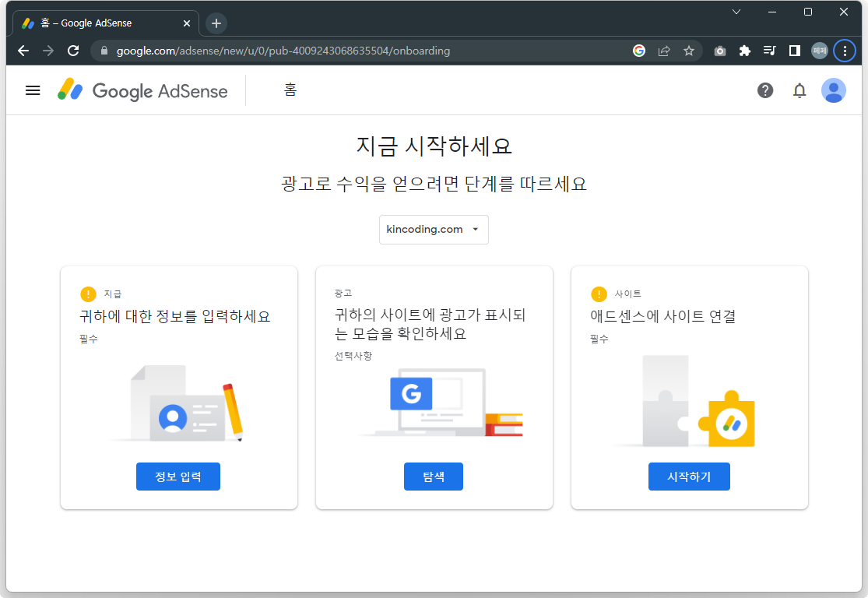This screenshot has width=868, height=598.
Task: Click the puzzle piece illustration on site card
Action: [684, 402]
